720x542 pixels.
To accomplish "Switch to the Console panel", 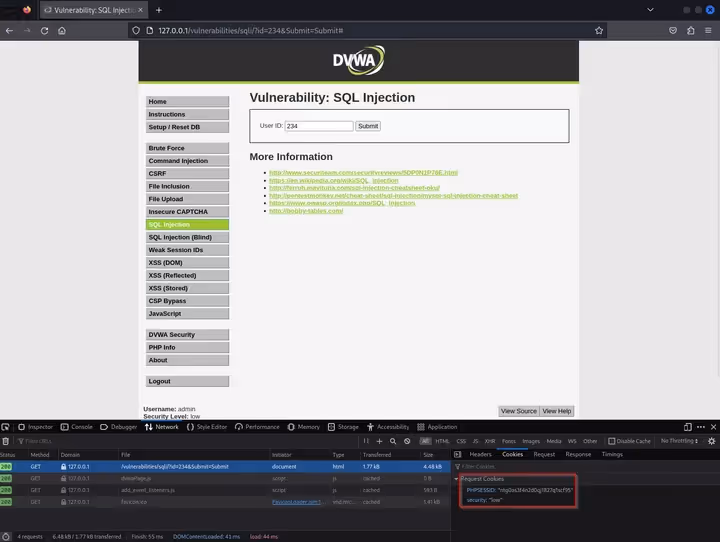I will pyautogui.click(x=77, y=427).
